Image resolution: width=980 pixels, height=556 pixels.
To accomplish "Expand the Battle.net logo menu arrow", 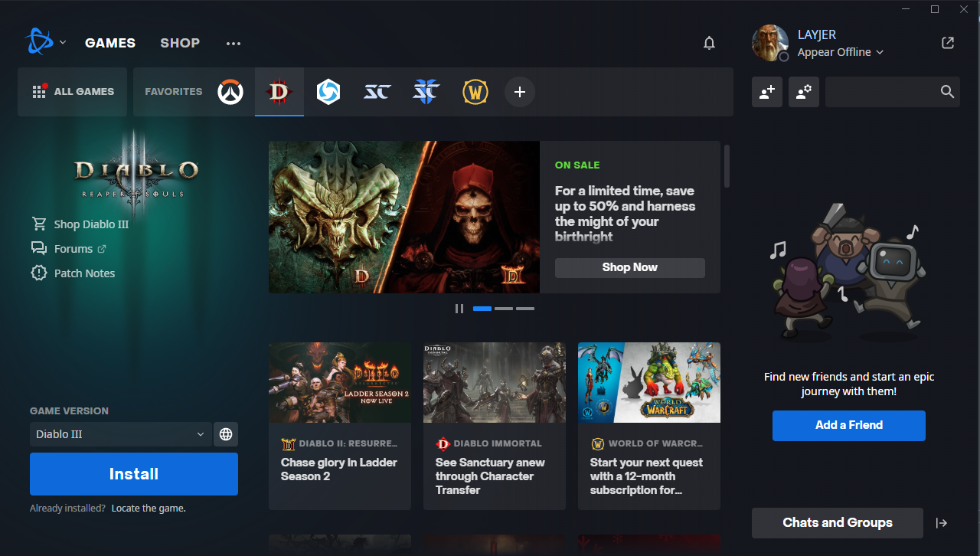I will tap(63, 42).
